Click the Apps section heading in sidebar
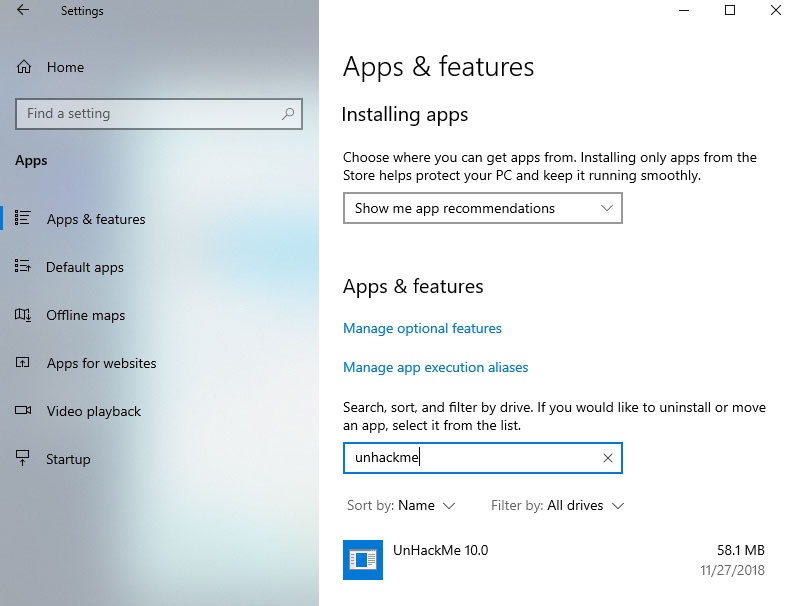Image resolution: width=795 pixels, height=606 pixels. pyautogui.click(x=31, y=161)
